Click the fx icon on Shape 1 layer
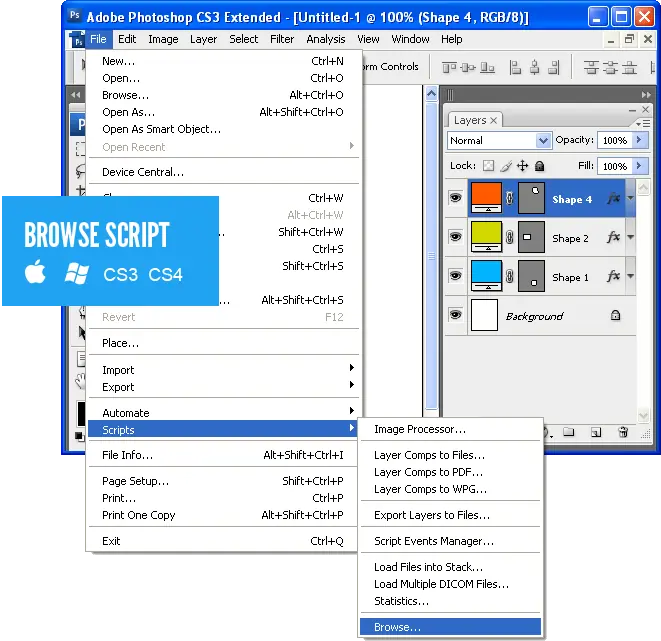 [614, 276]
